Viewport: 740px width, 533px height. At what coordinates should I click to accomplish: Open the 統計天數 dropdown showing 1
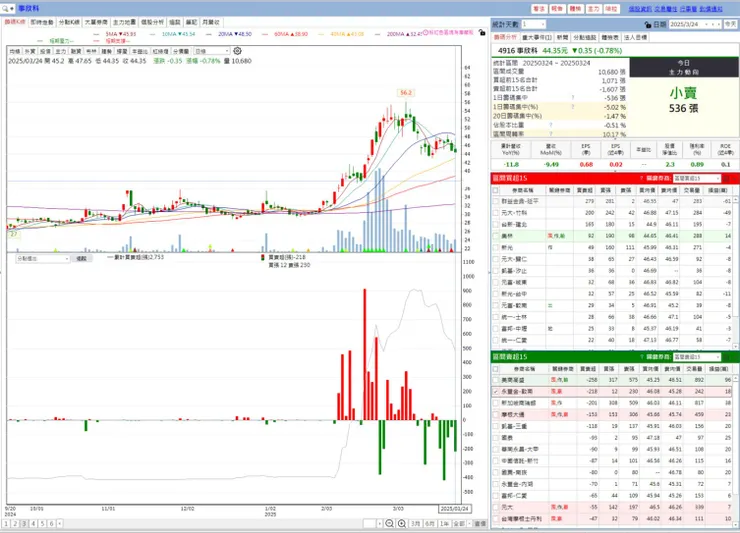tap(533, 24)
